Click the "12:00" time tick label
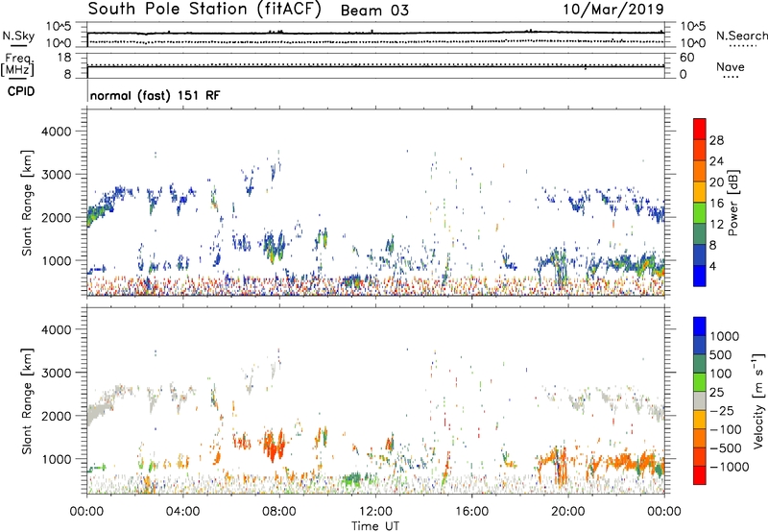This screenshot has height=532, width=768. click(x=375, y=512)
